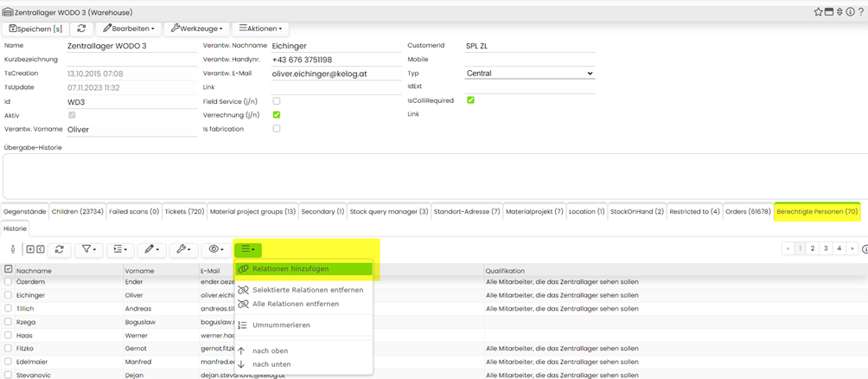Click the Vorname cell Boguslaw
This screenshot has width=868, height=379.
click(x=138, y=321)
